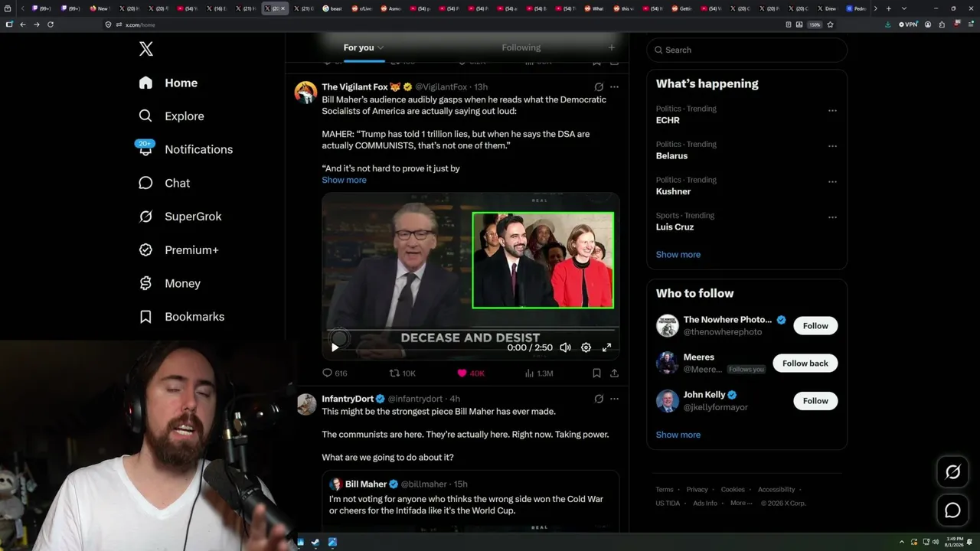
Task: Unlike The Vigilant Fox post
Action: pyautogui.click(x=471, y=373)
